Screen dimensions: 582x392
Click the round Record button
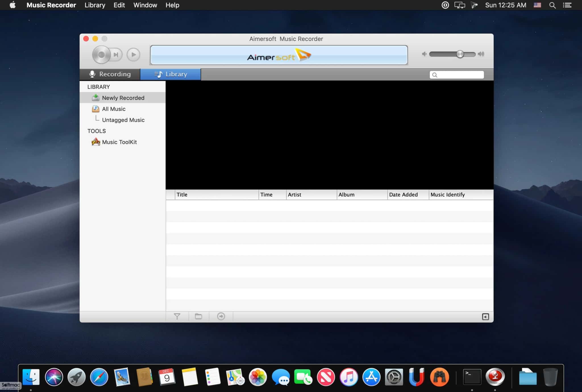pyautogui.click(x=101, y=54)
